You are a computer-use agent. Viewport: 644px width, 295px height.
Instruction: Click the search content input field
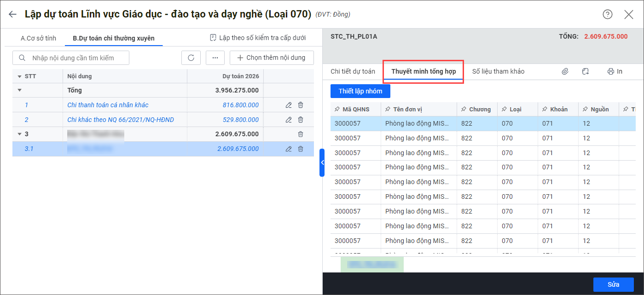click(74, 58)
